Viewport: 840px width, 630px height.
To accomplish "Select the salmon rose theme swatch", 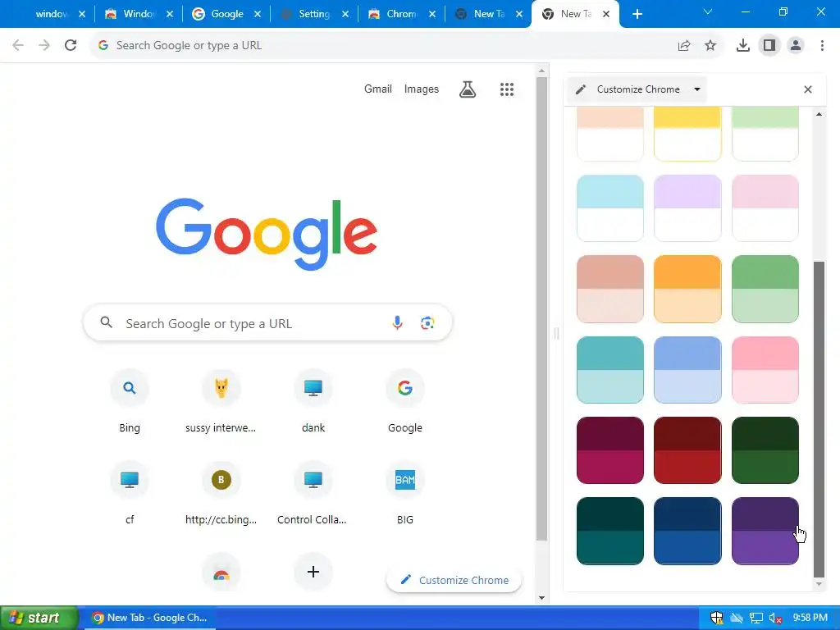I will 610,289.
